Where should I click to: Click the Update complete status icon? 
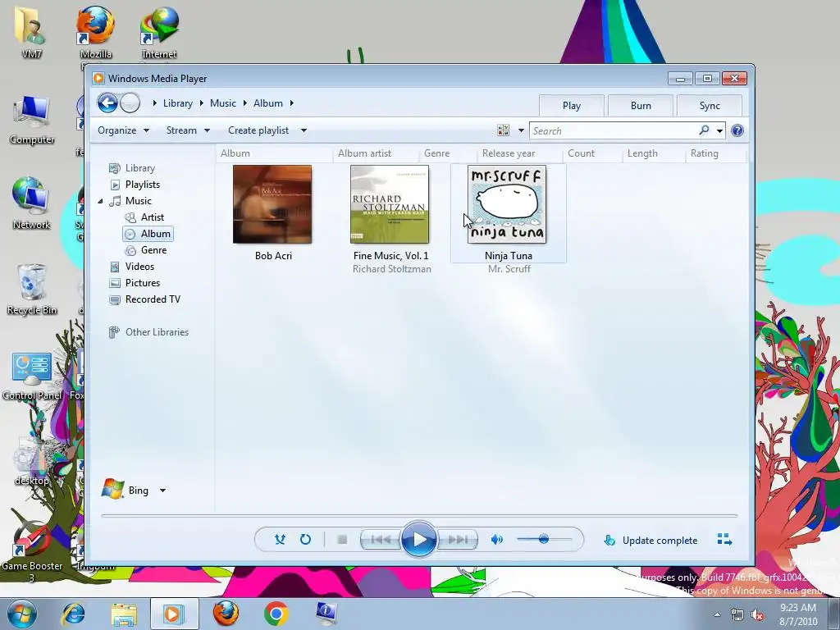tap(609, 540)
